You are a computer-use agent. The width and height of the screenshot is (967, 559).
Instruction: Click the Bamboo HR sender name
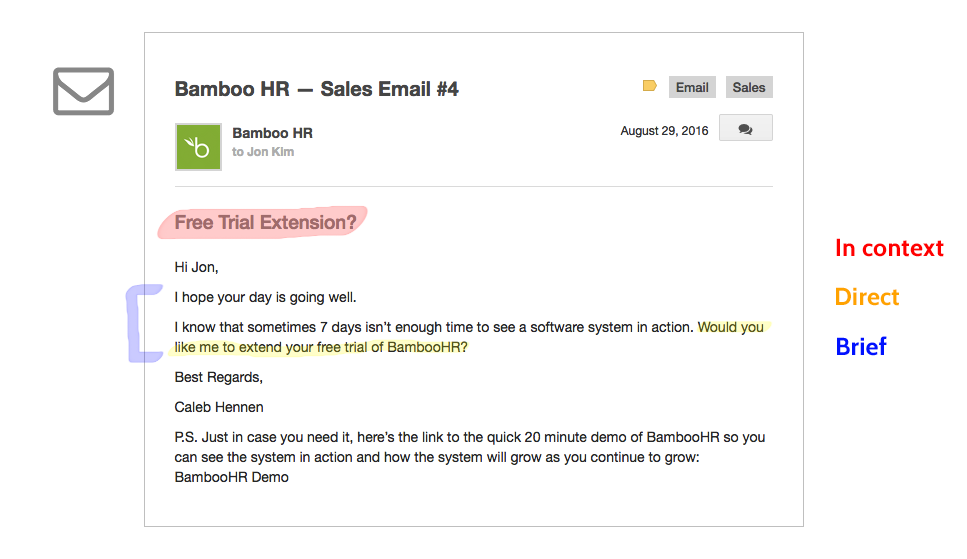pyautogui.click(x=272, y=133)
